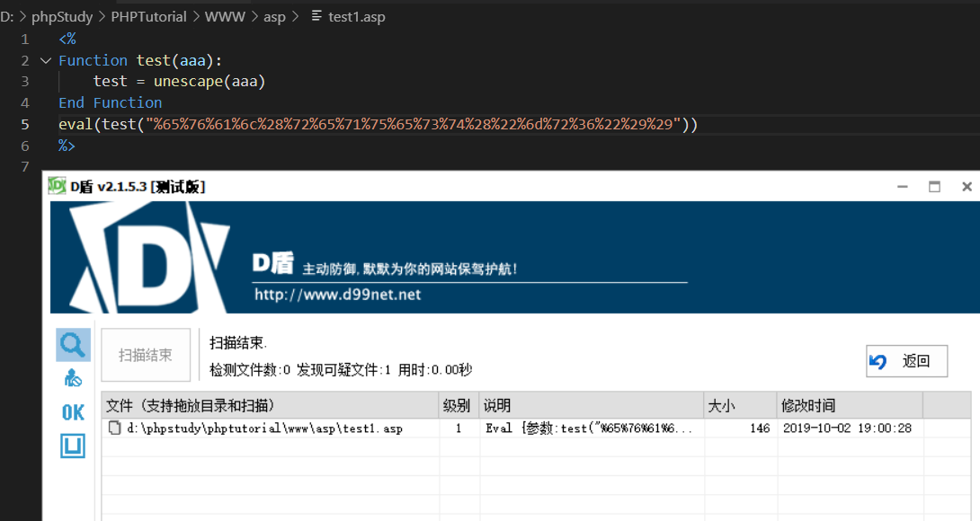Click the level value 1 in result row
Image resolution: width=980 pixels, height=521 pixels.
(459, 428)
